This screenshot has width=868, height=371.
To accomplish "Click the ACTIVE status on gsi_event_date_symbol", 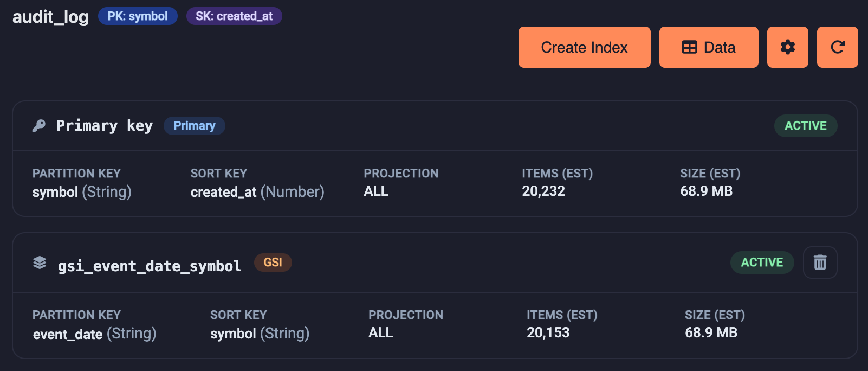I will point(762,263).
